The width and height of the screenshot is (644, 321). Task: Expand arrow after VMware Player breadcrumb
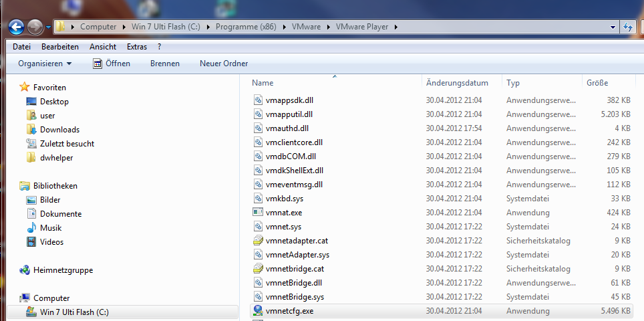tap(396, 27)
